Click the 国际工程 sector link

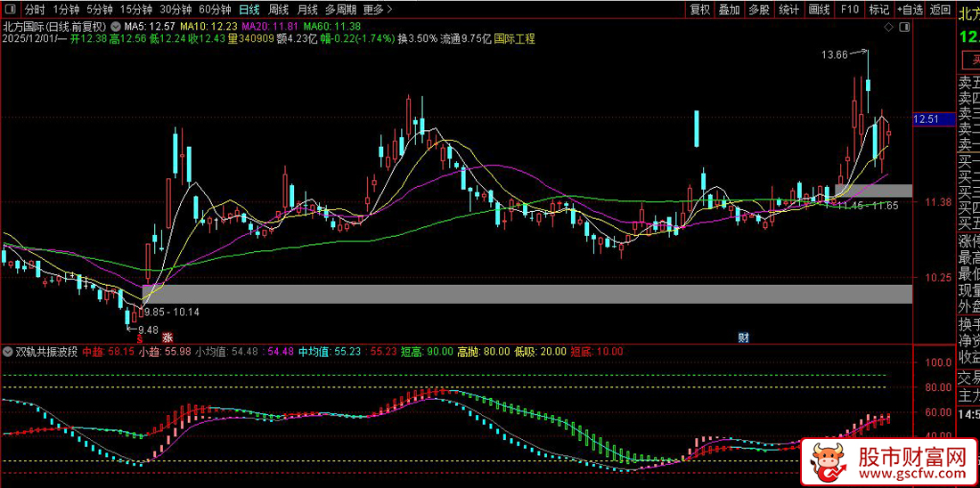point(514,39)
